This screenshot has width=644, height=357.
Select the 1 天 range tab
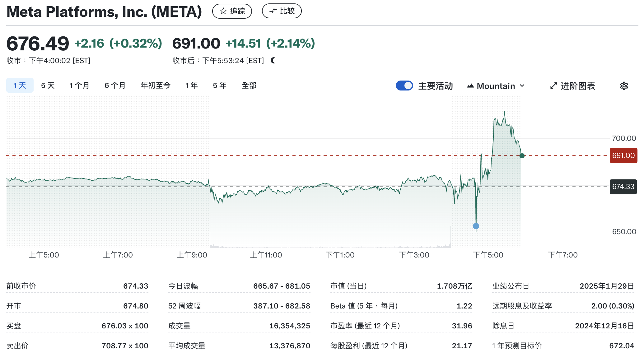point(20,86)
